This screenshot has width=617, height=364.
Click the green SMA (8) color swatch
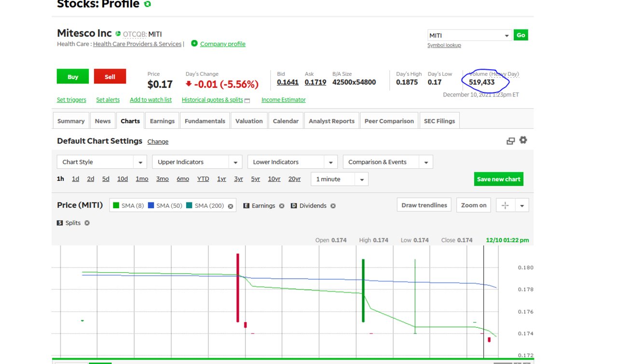(116, 205)
